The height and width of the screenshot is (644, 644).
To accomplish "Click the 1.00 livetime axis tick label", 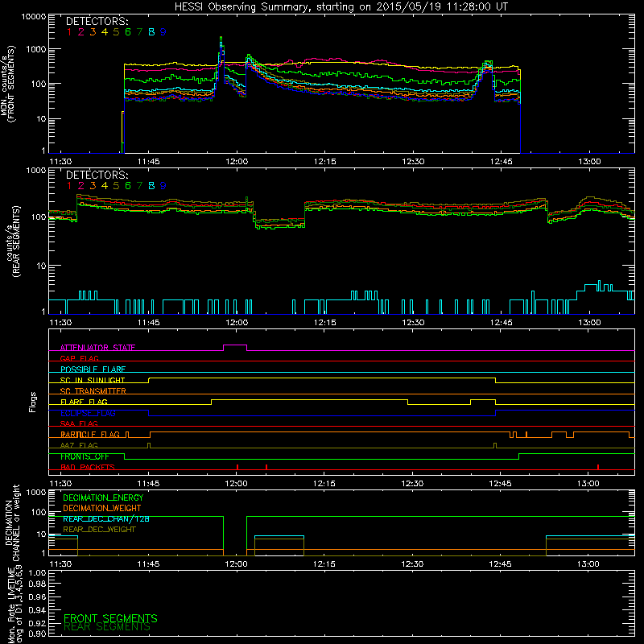I will (x=37, y=572).
